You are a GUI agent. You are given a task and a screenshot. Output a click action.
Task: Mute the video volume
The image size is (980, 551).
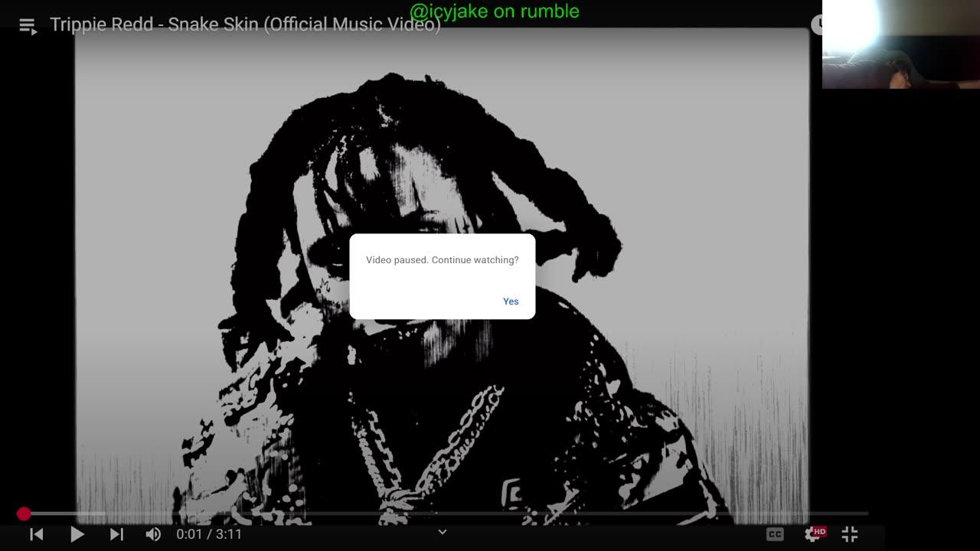tap(153, 534)
